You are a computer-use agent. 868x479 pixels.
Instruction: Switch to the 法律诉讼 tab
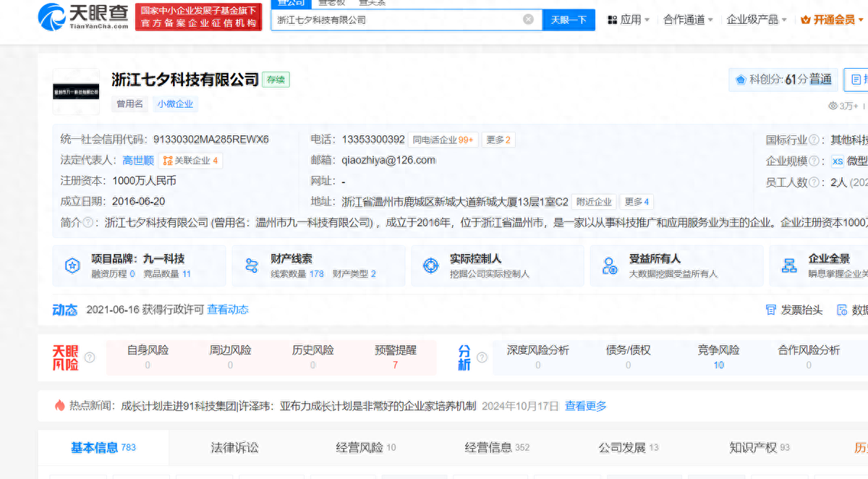pyautogui.click(x=234, y=448)
